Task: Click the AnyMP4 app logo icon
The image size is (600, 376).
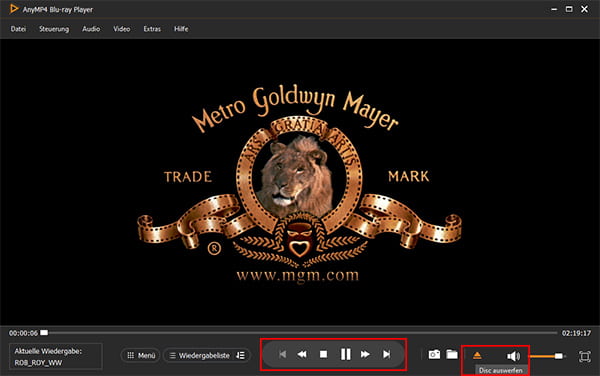Action: pos(14,9)
